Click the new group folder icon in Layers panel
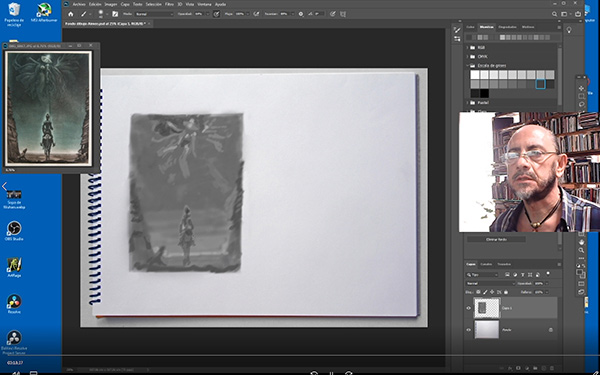Screen dimensions: 600x375 tap(535, 368)
